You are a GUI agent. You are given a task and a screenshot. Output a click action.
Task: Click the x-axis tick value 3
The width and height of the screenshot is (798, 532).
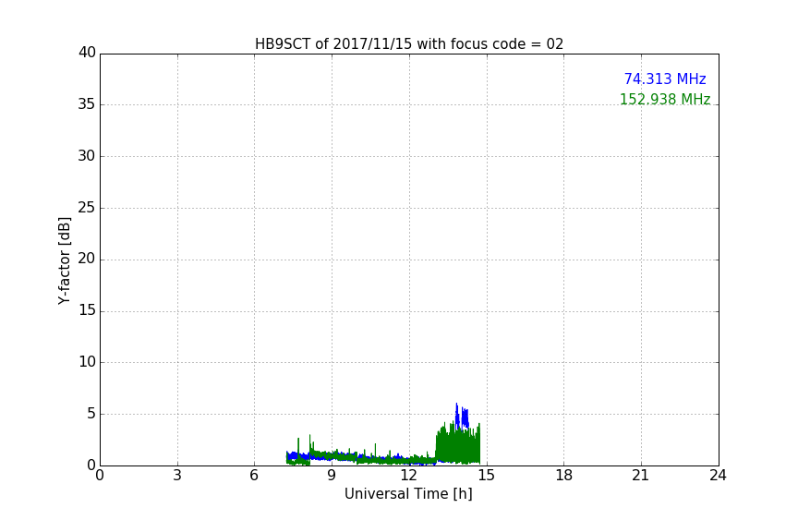click(177, 476)
